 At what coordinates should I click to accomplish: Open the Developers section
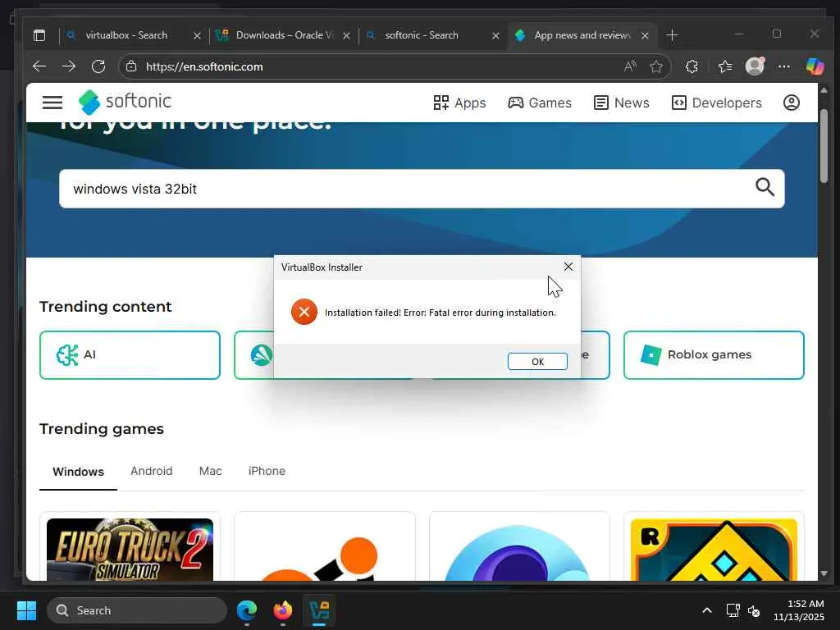point(717,103)
